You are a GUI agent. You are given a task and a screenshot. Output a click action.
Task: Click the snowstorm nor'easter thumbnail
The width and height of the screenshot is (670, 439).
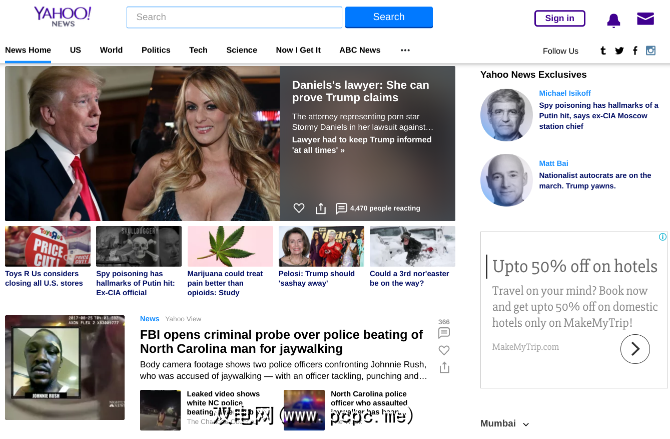pos(412,246)
